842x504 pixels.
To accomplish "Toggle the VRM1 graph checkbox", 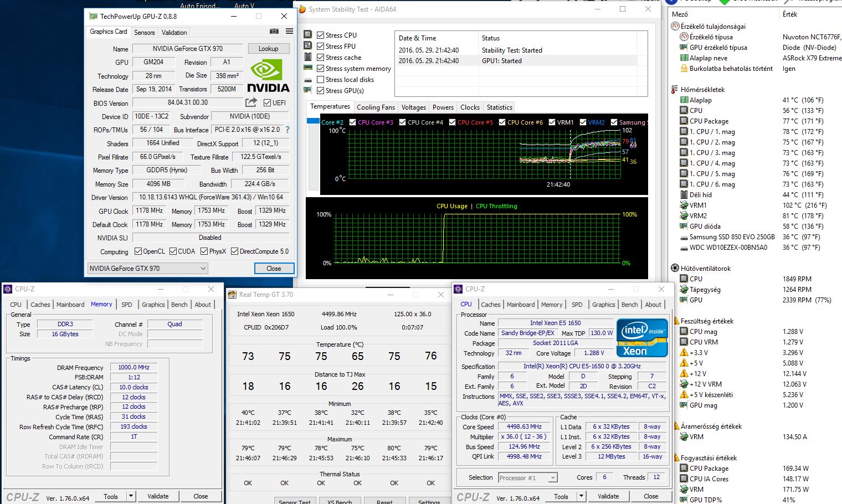I will pyautogui.click(x=552, y=122).
